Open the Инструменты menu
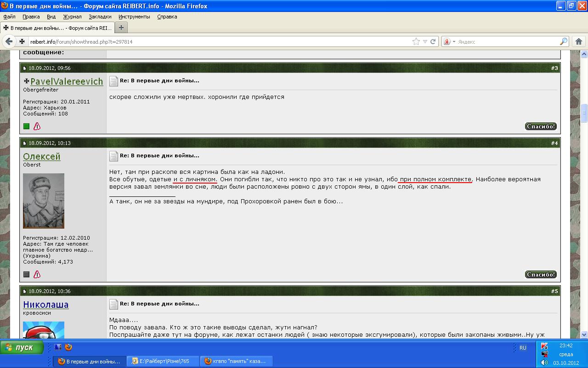 click(x=134, y=17)
